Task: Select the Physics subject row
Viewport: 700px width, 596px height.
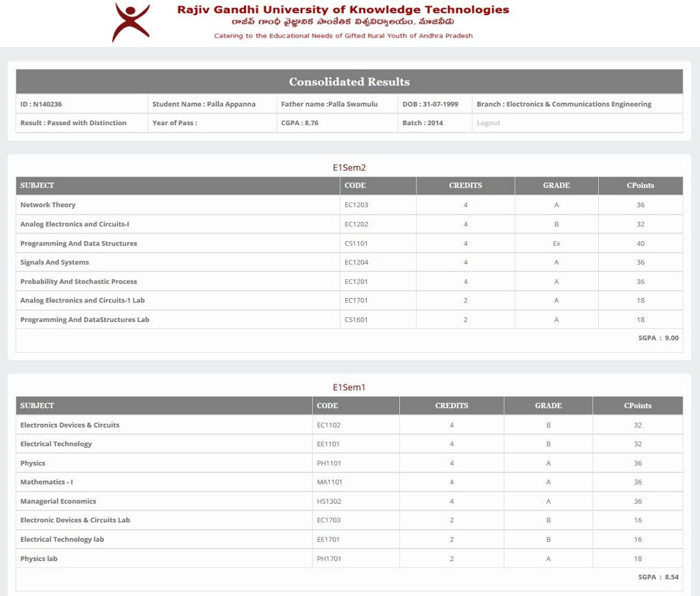Action: [x=349, y=463]
